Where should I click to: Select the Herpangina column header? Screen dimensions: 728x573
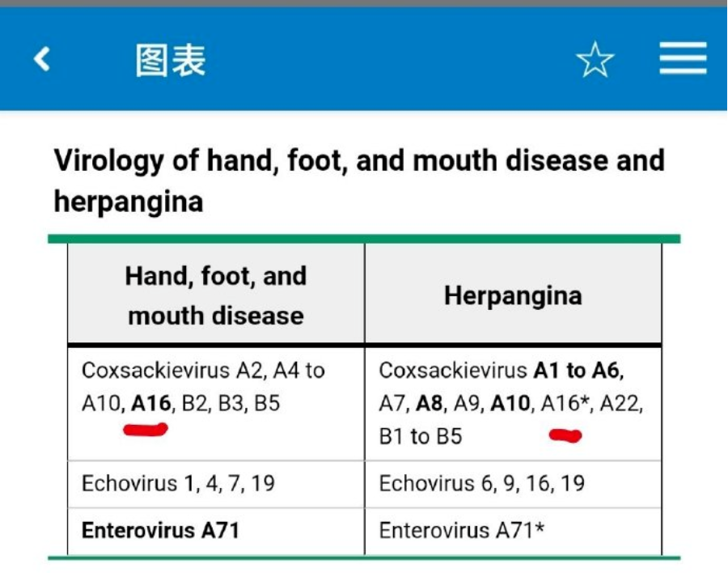coord(513,295)
